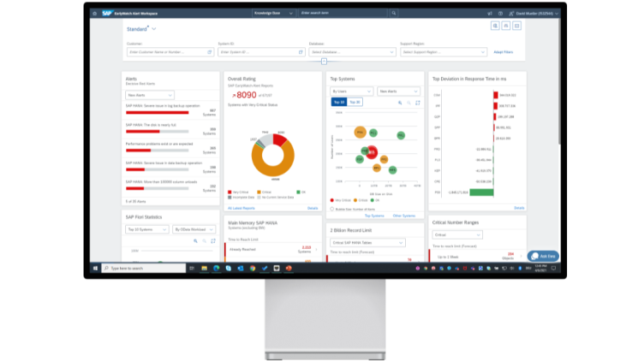Click the notifications megaphone icon in header
The height and width of the screenshot is (361, 644).
(489, 14)
